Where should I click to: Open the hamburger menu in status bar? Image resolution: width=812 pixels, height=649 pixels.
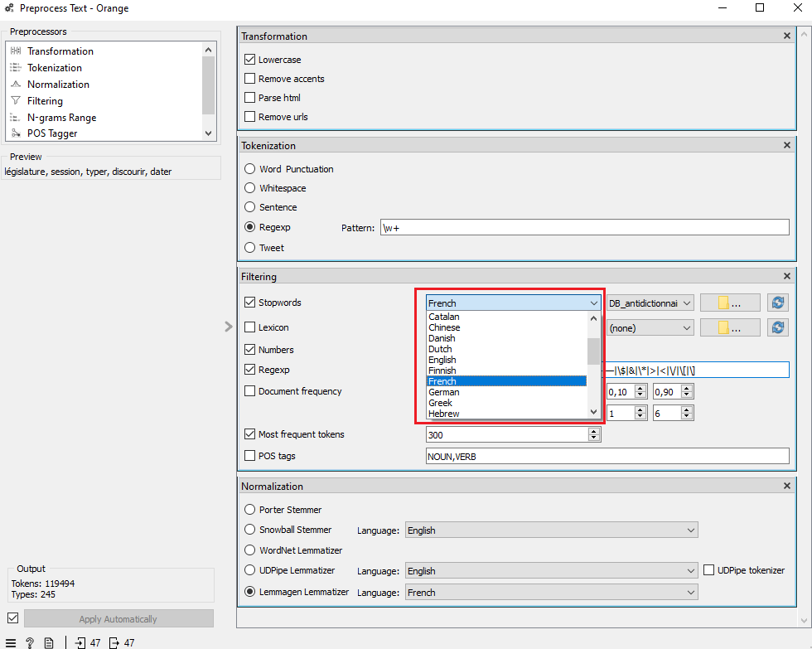click(11, 642)
